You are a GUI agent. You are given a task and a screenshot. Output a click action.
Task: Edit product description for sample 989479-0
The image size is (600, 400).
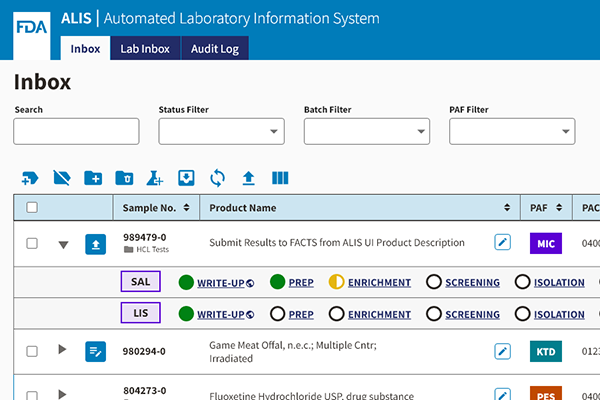503,243
